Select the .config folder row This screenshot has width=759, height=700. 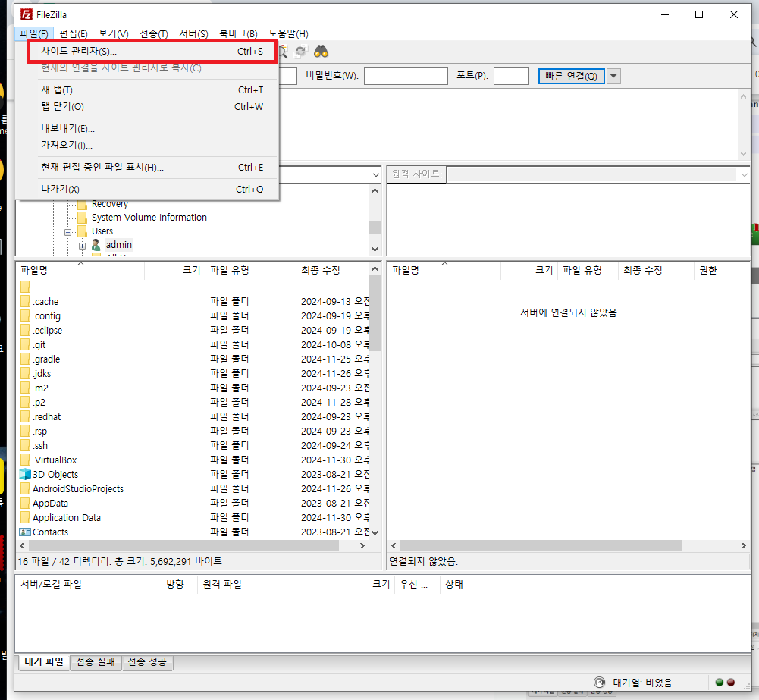pos(193,316)
